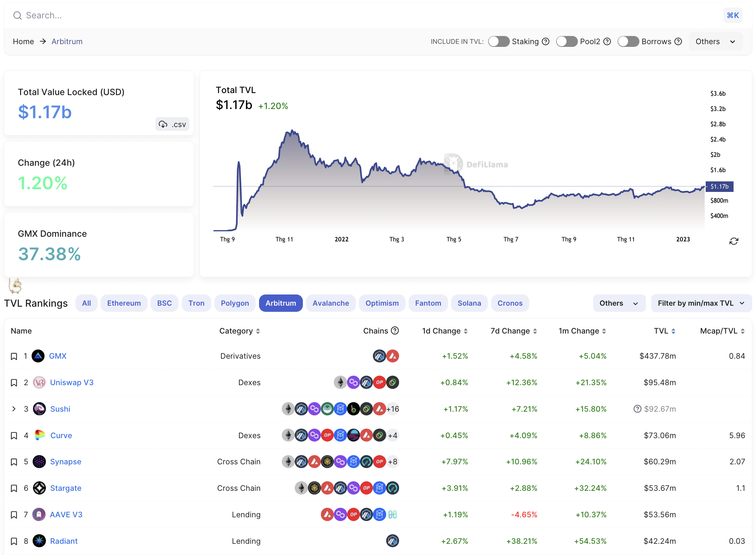Expand the Sushi row chevron
Viewport: 756px width, 555px height.
click(x=14, y=409)
